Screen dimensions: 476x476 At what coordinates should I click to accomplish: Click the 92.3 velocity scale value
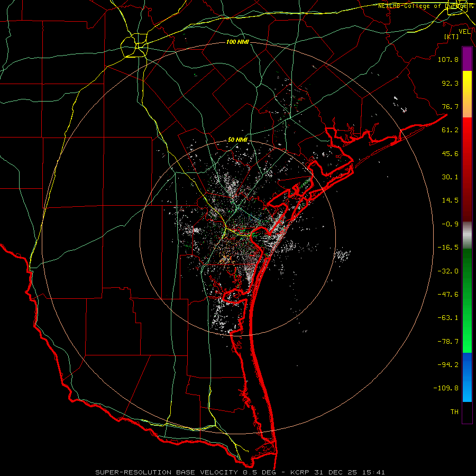450,83
